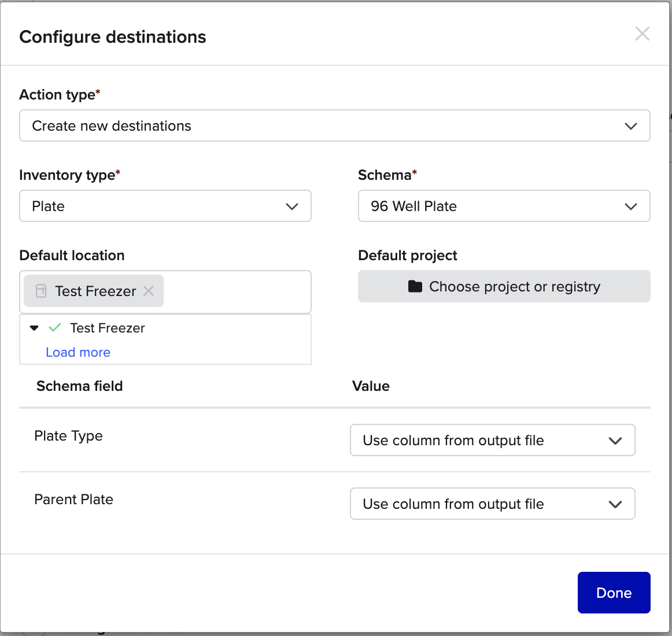The height and width of the screenshot is (636, 672).
Task: Click the Value column header
Action: (371, 386)
